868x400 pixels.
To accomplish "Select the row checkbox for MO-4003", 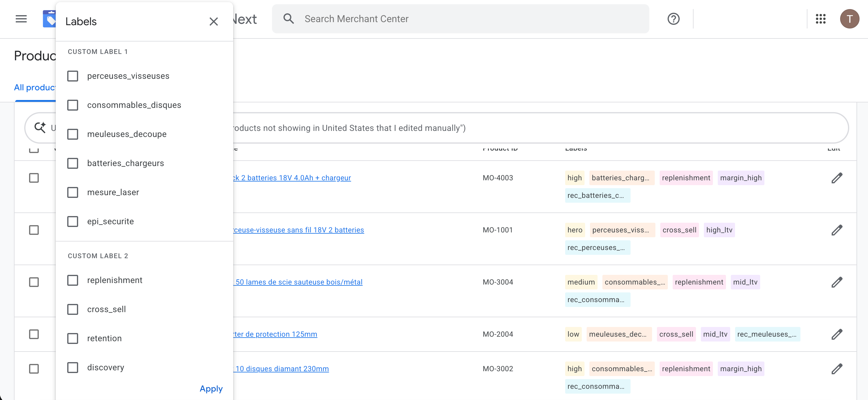I will (x=34, y=178).
